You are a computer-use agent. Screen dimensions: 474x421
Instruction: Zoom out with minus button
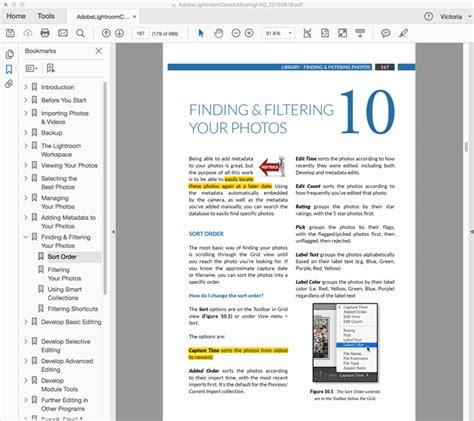pyautogui.click(x=236, y=33)
